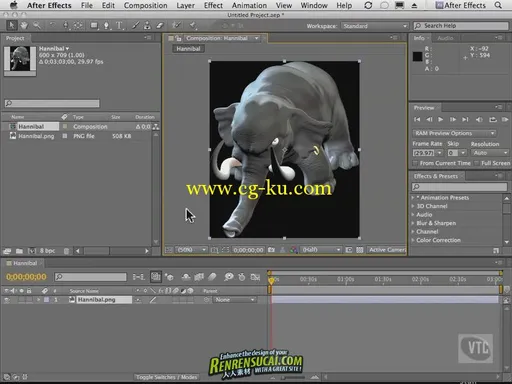Image resolution: width=512 pixels, height=384 pixels.
Task: Expand Hannibal.png layer properties triangle
Action: 39,300
